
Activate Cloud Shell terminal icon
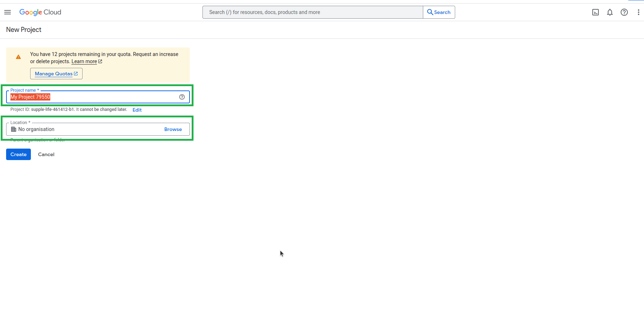point(596,12)
